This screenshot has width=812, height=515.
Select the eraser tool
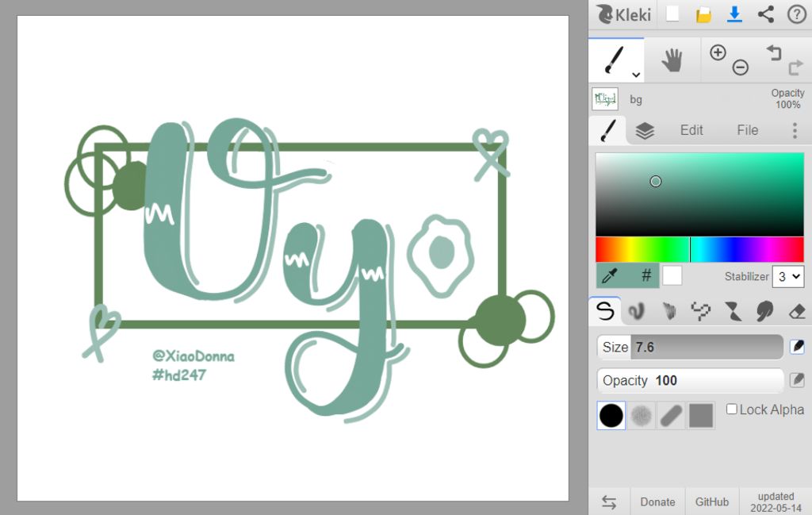[x=796, y=311]
